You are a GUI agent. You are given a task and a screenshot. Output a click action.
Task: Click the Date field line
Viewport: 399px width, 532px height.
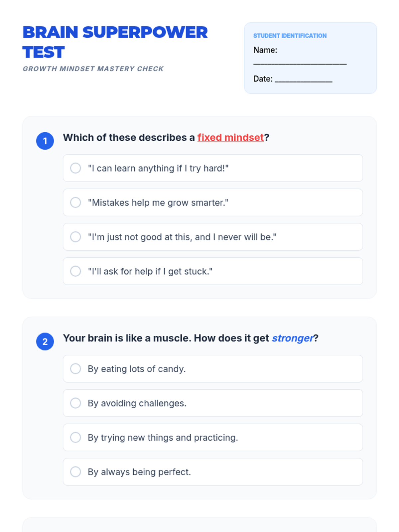[x=304, y=79]
